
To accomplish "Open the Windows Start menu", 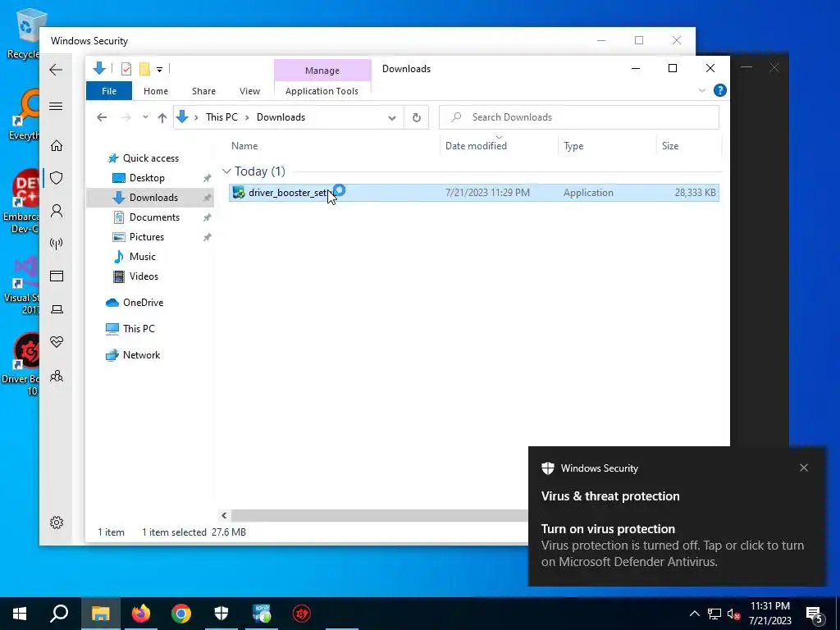I will point(20,614).
